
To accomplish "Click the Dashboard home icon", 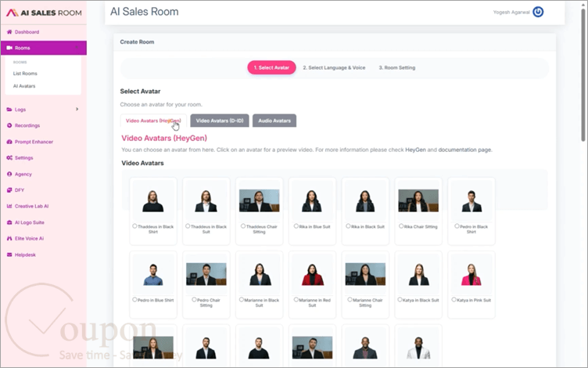I will [9, 32].
